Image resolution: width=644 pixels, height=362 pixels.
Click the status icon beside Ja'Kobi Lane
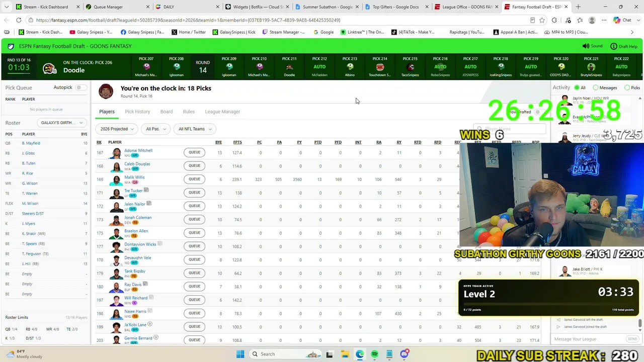150,324
